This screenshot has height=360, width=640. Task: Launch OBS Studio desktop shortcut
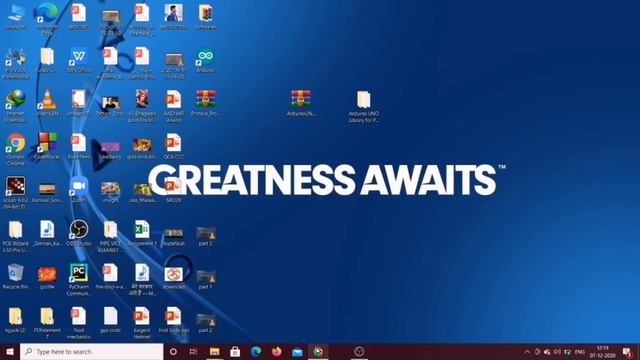click(x=79, y=233)
